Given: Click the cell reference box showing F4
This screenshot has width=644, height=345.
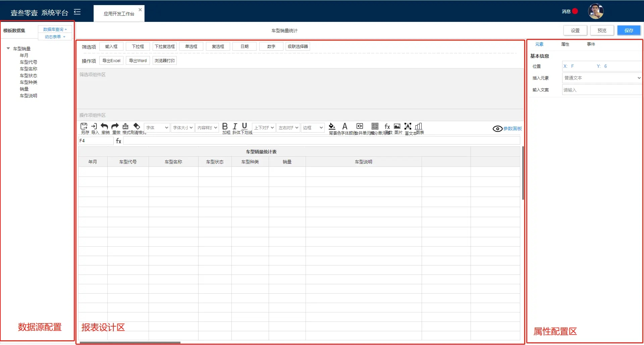Looking at the screenshot, I should click(x=96, y=141).
